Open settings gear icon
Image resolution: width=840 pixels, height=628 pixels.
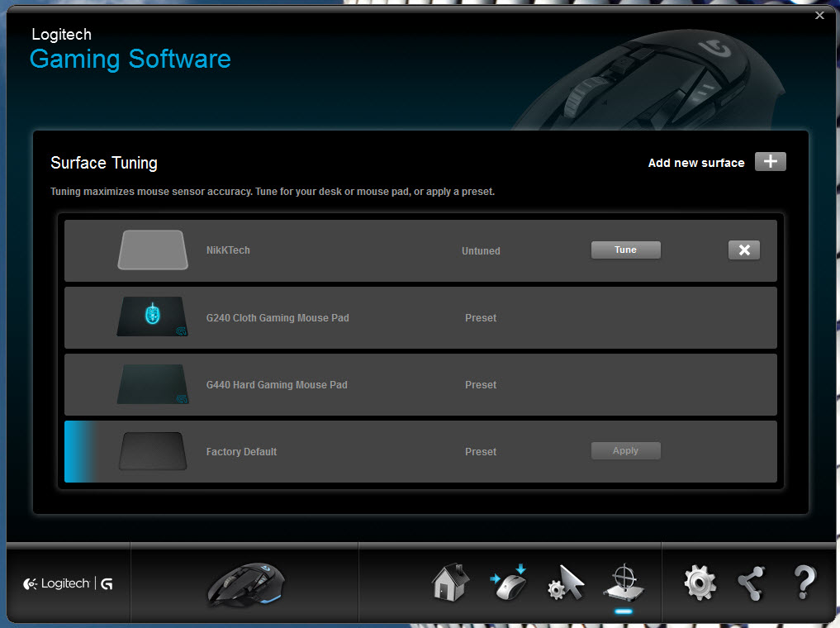[700, 583]
